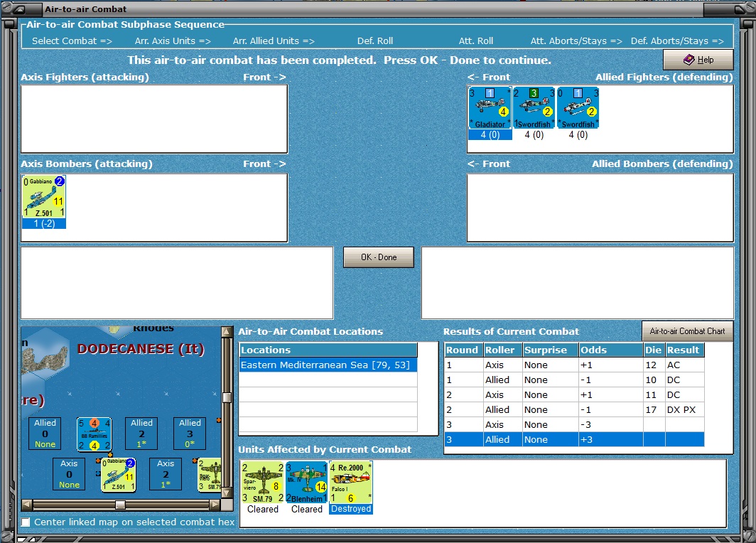Click the Select Combat subphase step
The width and height of the screenshot is (756, 543).
point(72,41)
